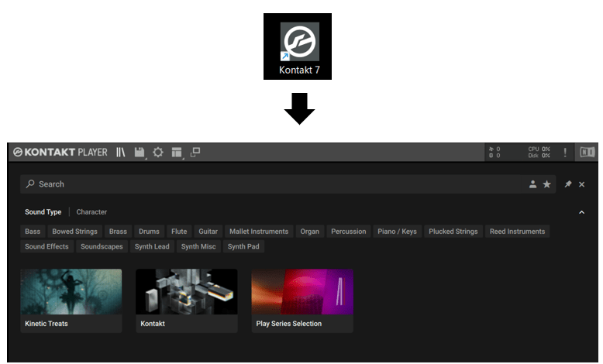Click the CPU usage readout
Image resolution: width=603 pixels, height=364 pixels.
539,149
